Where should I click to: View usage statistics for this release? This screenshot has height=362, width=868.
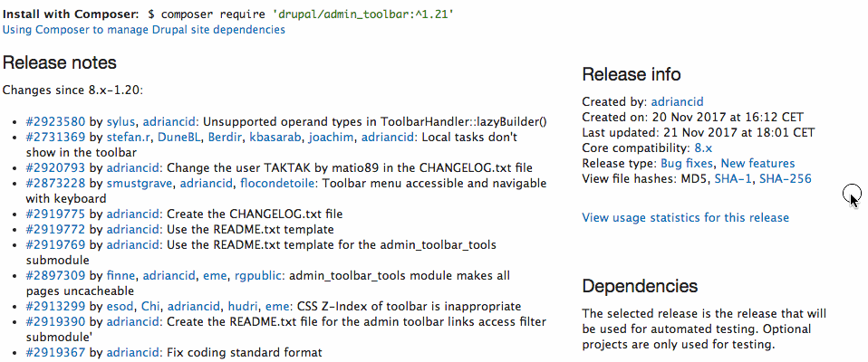(x=685, y=217)
